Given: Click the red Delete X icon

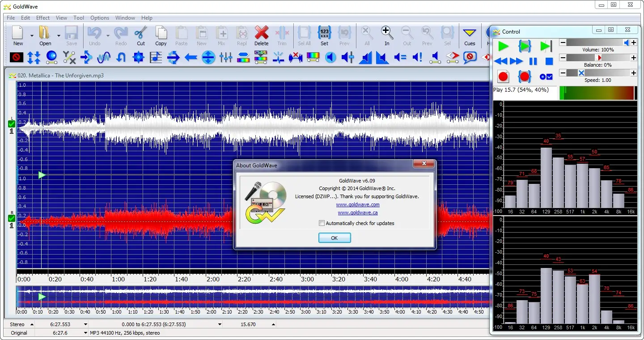Looking at the screenshot, I should pos(262,33).
